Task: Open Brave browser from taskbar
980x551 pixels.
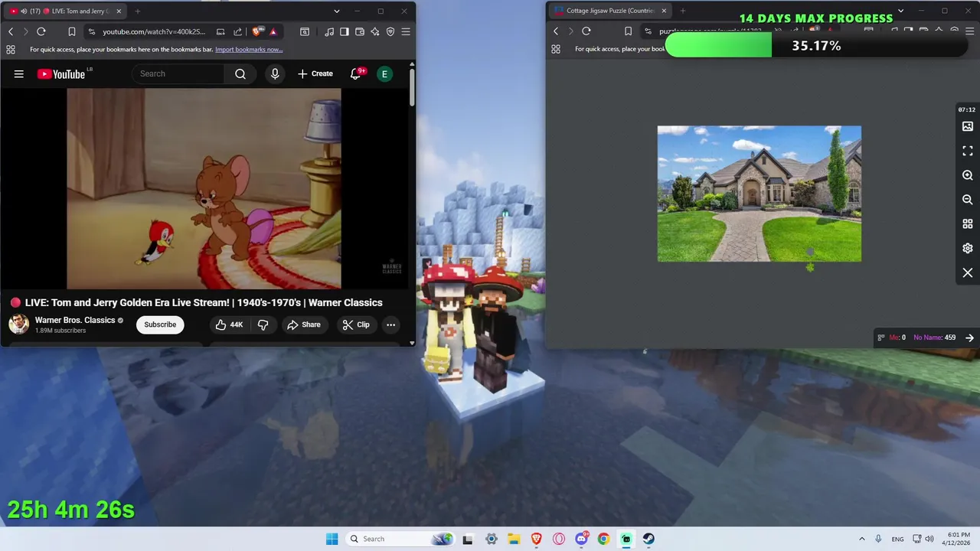Action: (537, 539)
